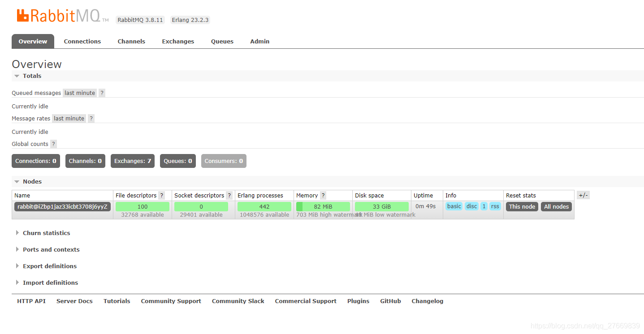Reset stats for All nodes
This screenshot has width=644, height=334.
coord(557,207)
